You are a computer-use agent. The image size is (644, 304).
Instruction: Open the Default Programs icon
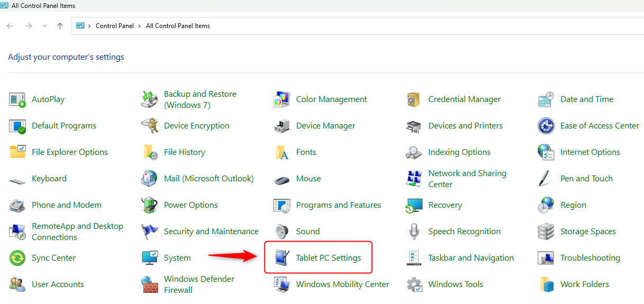click(17, 126)
